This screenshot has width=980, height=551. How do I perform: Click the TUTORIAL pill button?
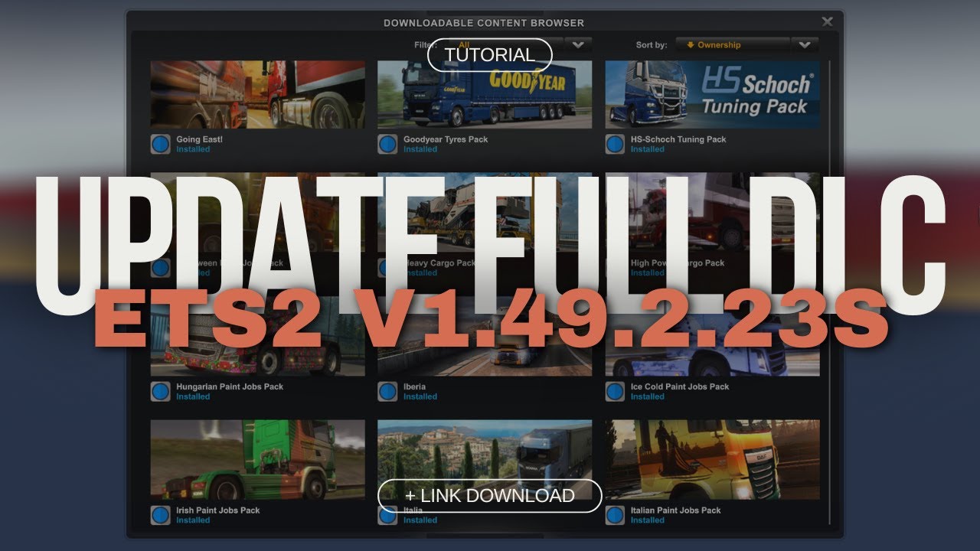[489, 55]
